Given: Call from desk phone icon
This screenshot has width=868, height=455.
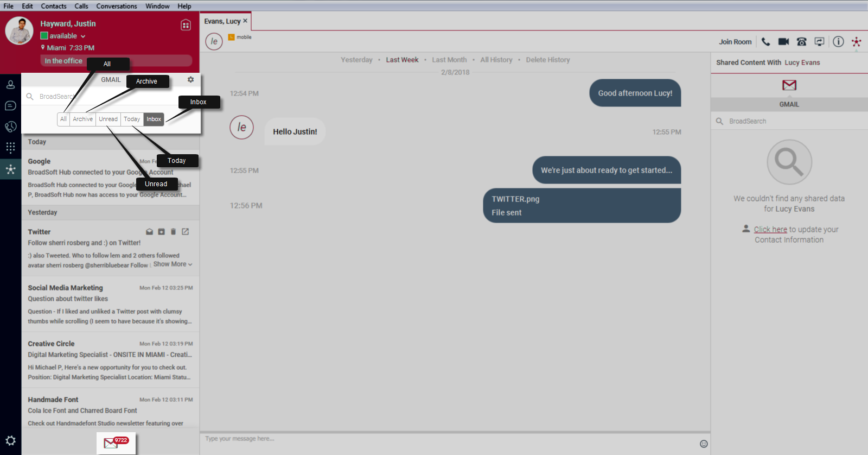Looking at the screenshot, I should [801, 42].
